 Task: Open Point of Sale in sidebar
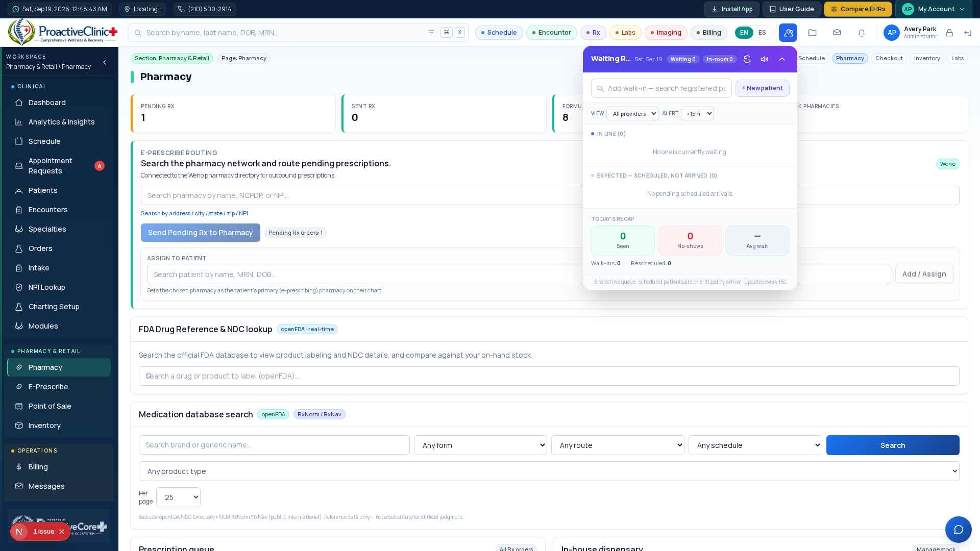click(x=59, y=406)
